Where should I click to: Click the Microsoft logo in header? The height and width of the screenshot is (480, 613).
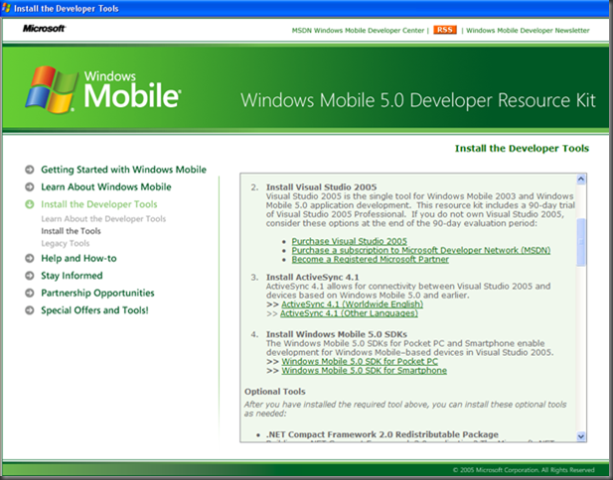pos(44,28)
